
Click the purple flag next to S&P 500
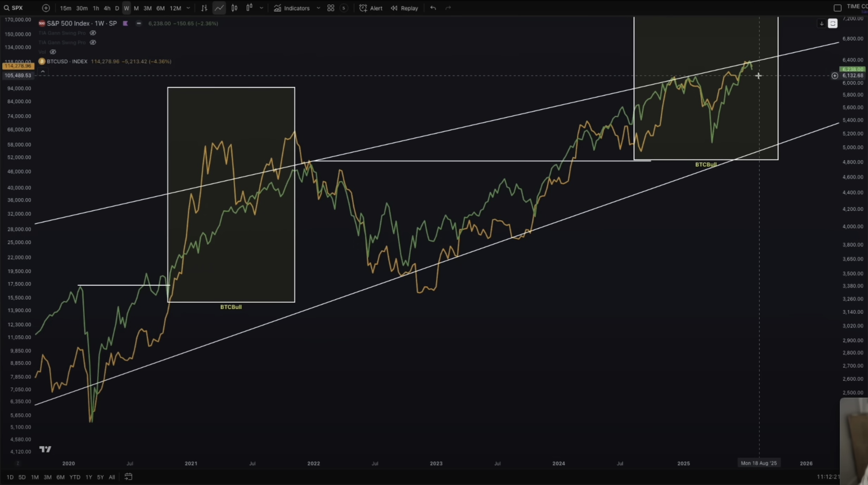point(125,24)
